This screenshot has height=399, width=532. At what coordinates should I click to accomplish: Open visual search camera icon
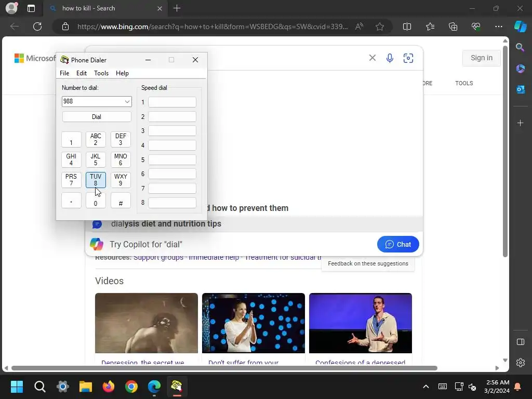[x=408, y=58]
